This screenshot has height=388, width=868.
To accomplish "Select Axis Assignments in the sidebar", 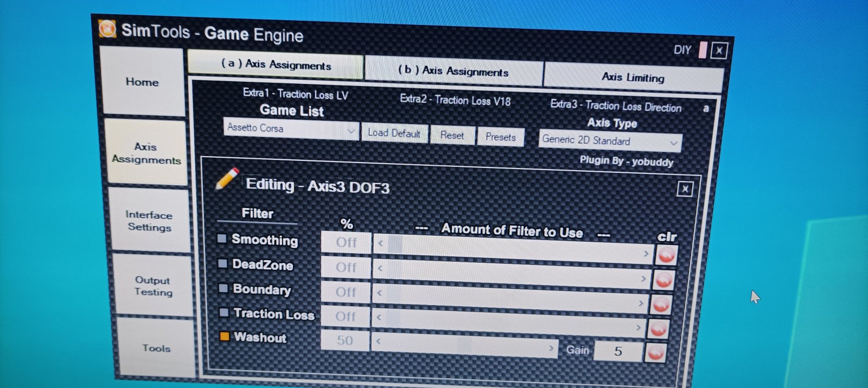I will pos(146,153).
